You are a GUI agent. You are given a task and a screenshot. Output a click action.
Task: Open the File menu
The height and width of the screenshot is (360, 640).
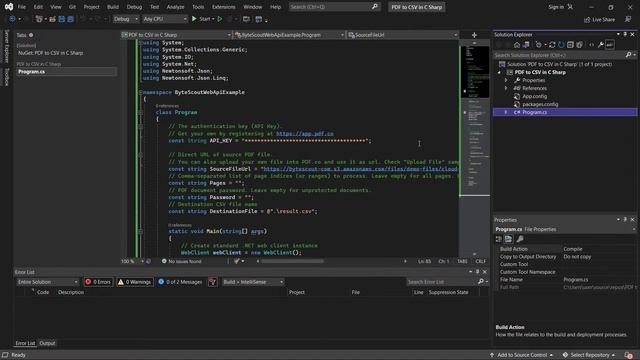22,7
